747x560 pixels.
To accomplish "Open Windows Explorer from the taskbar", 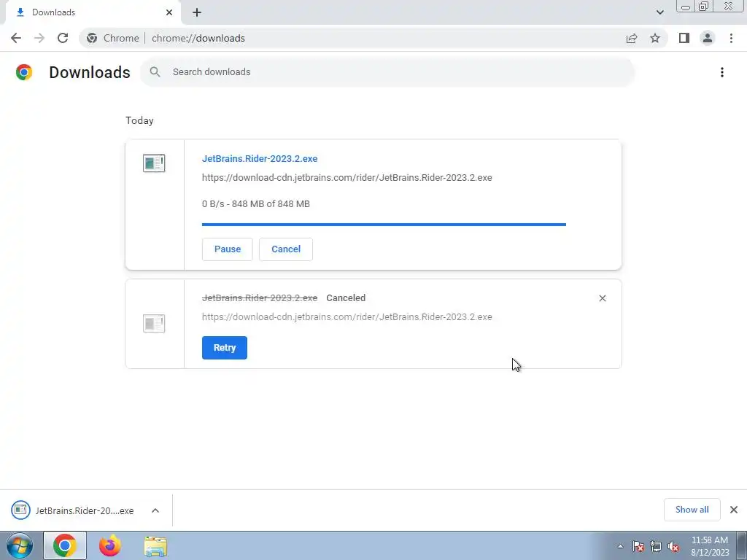I will pos(155,545).
